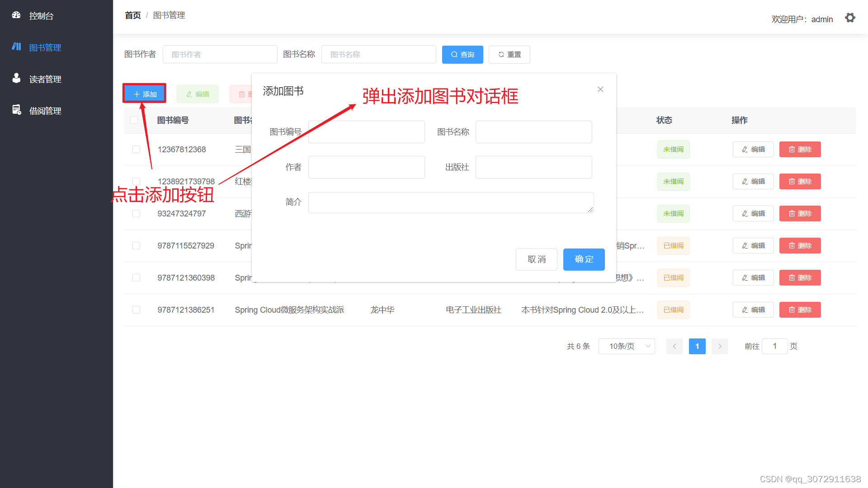The height and width of the screenshot is (488, 868).
Task: Click 取消 in the add book dialog
Action: tap(537, 259)
